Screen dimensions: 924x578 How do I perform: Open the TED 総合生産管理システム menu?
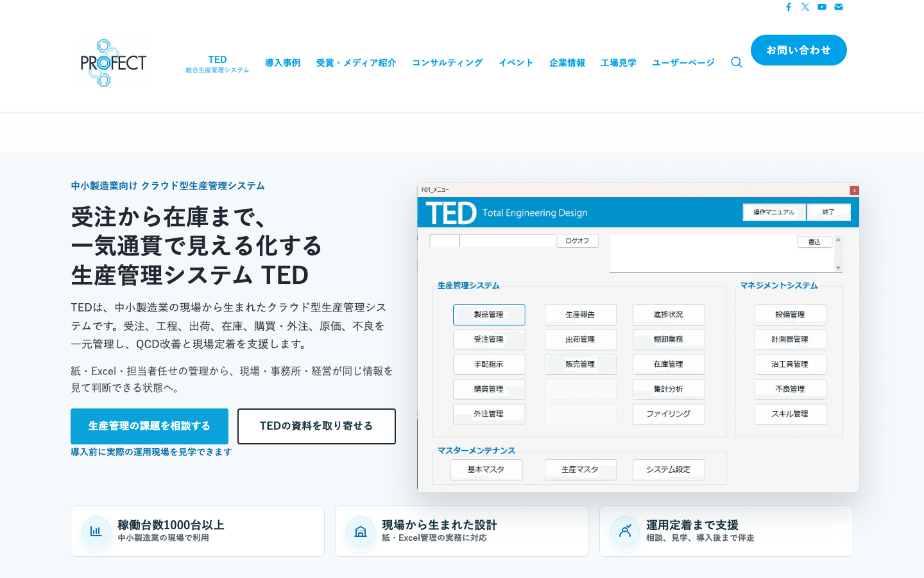pos(218,64)
